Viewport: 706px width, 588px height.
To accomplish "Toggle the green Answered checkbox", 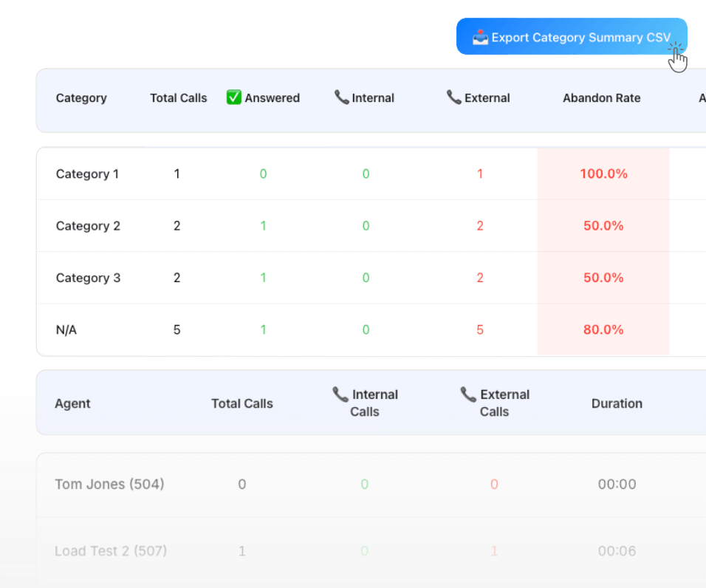I will (234, 97).
